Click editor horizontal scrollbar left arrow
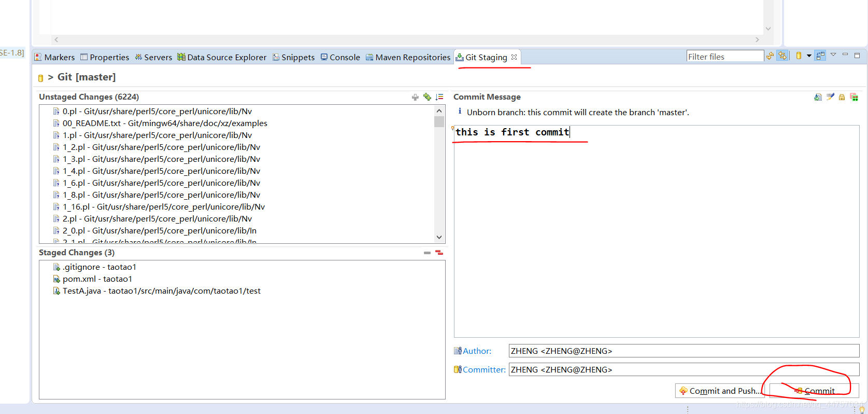This screenshot has width=868, height=414. (x=56, y=39)
